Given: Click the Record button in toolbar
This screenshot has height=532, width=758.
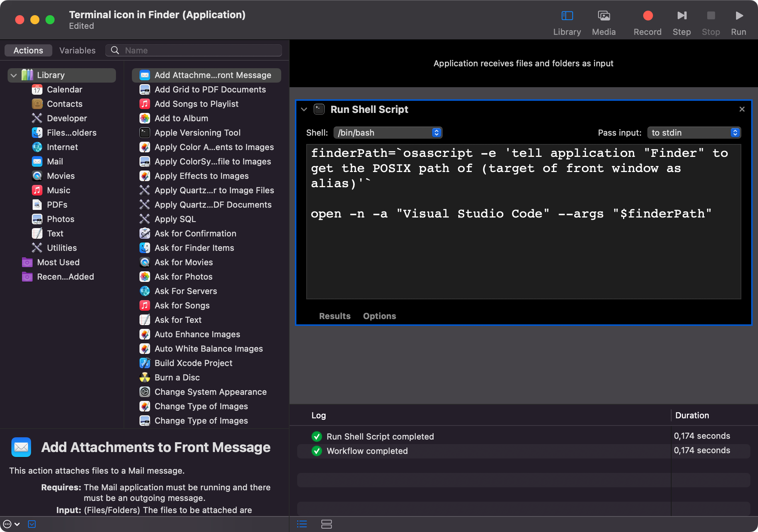Looking at the screenshot, I should click(x=647, y=16).
